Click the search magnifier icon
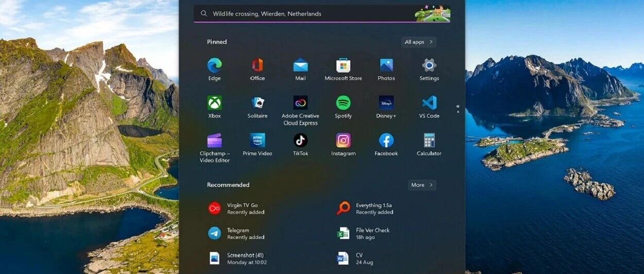The image size is (644, 274). pyautogui.click(x=204, y=14)
